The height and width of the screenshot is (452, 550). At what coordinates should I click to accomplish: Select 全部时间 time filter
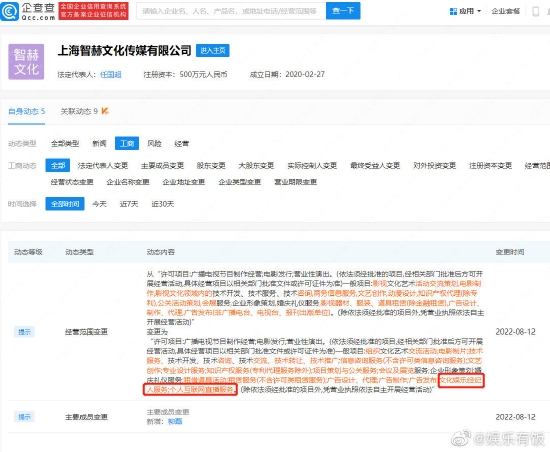(x=65, y=204)
